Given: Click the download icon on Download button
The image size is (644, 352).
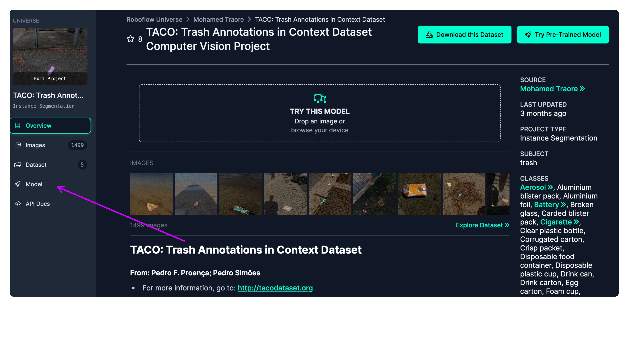Looking at the screenshot, I should 429,34.
